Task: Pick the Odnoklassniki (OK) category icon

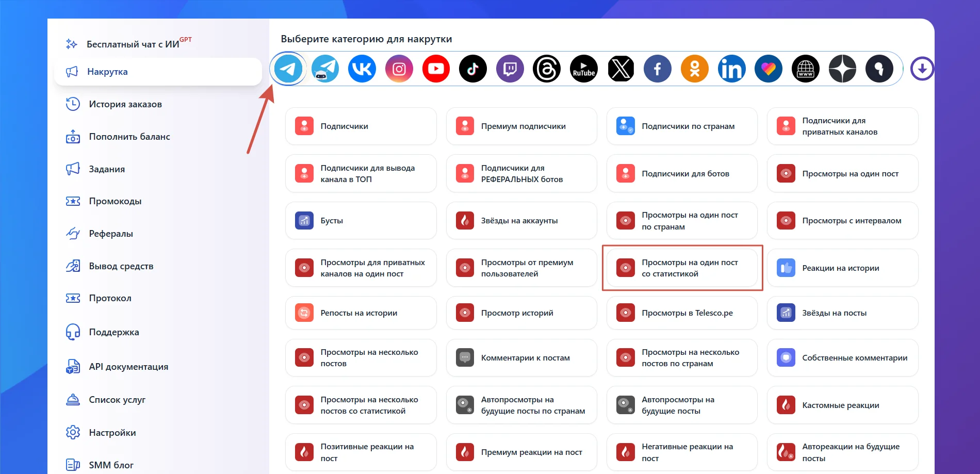Action: [x=695, y=69]
